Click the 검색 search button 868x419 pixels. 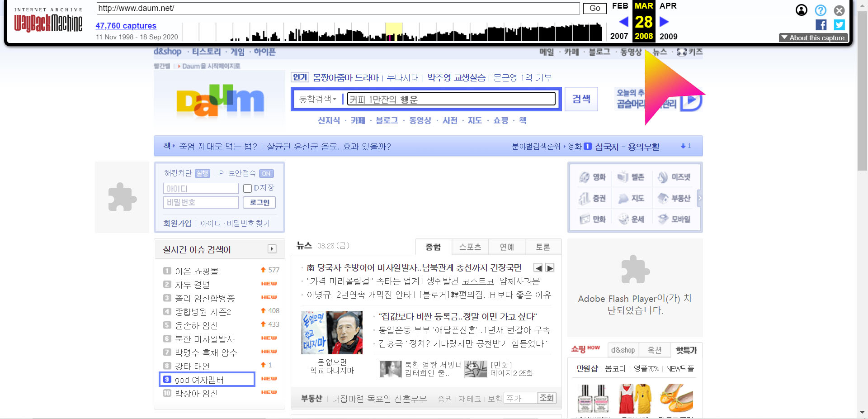pos(581,99)
